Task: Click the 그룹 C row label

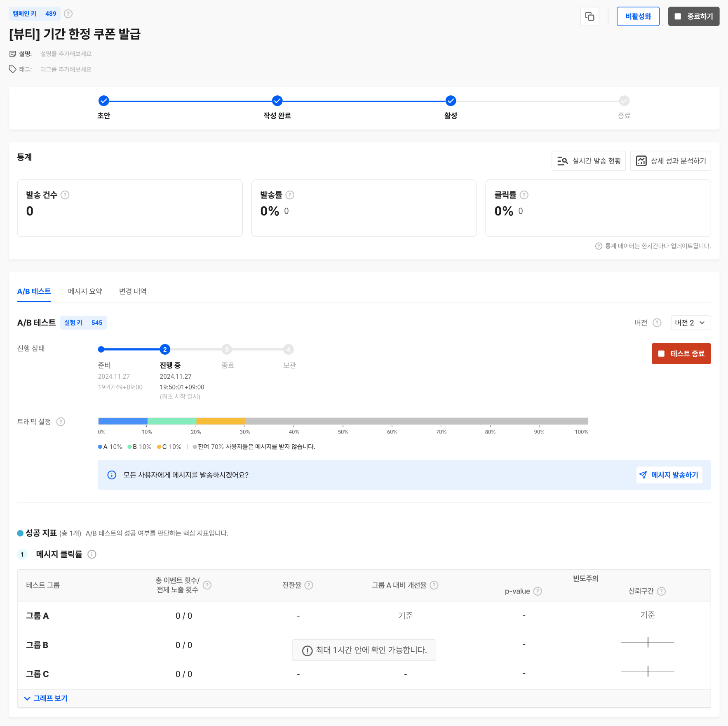Action: click(x=38, y=674)
